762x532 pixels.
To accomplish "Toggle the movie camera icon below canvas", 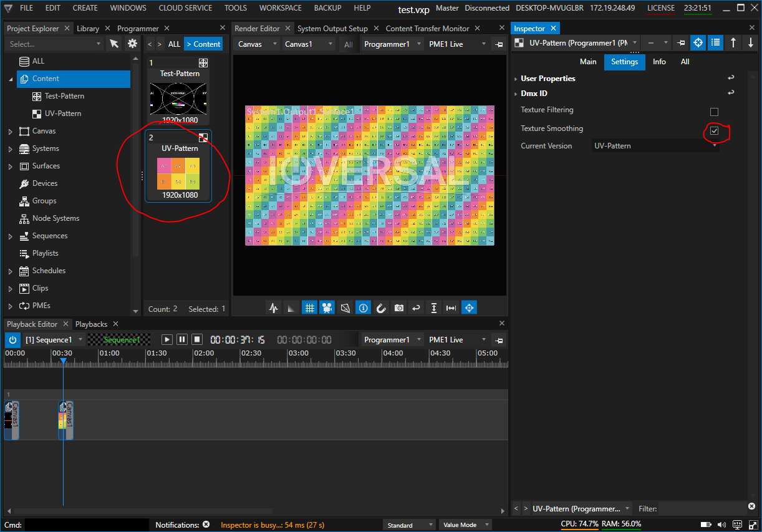I will (327, 307).
